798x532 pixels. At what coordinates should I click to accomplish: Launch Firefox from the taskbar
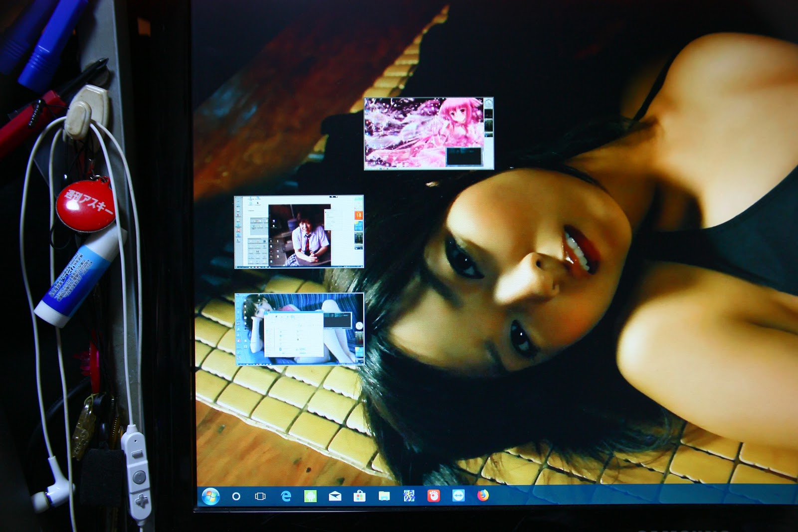483,495
